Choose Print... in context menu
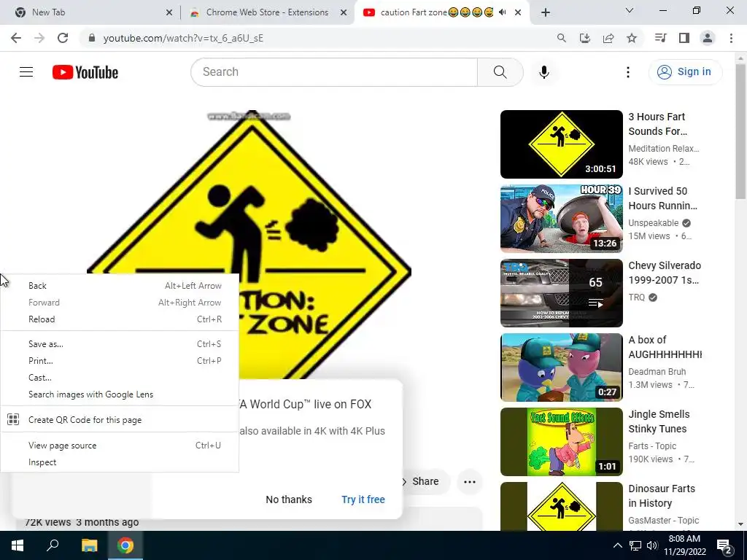Image resolution: width=747 pixels, height=560 pixels. pos(120,361)
